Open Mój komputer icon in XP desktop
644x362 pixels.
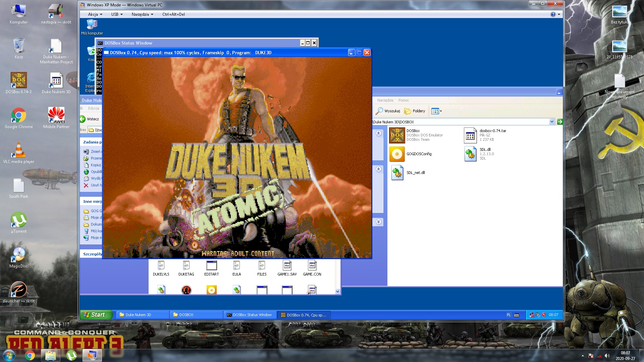(92, 27)
